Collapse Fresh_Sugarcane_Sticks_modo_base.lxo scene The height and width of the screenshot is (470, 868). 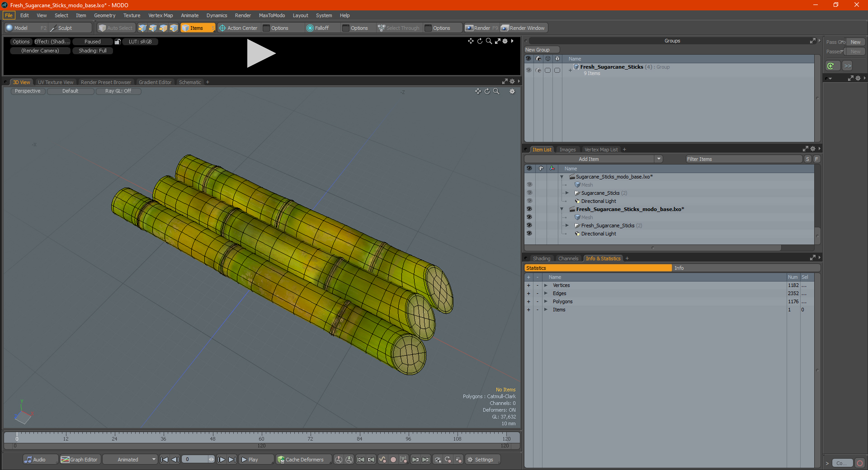(561, 209)
